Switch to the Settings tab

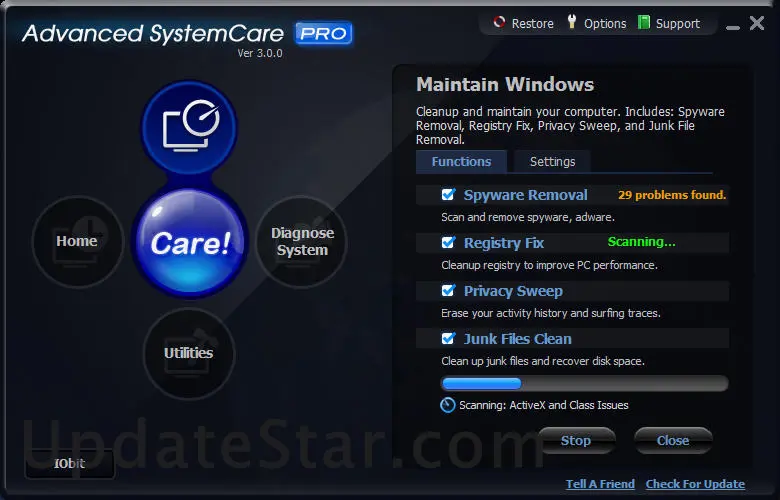(552, 162)
